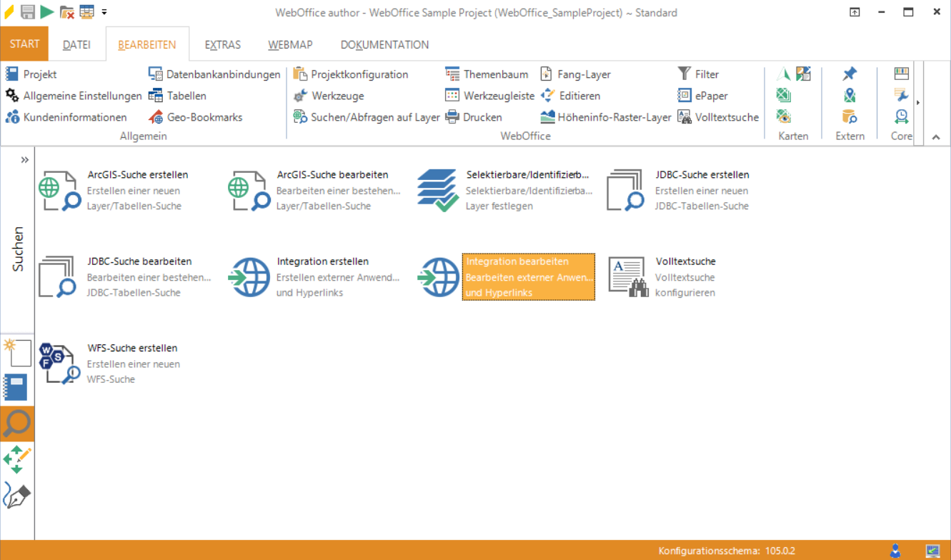Open the Werkzeuge wrench icon
The width and height of the screenshot is (951, 560).
pyautogui.click(x=302, y=95)
